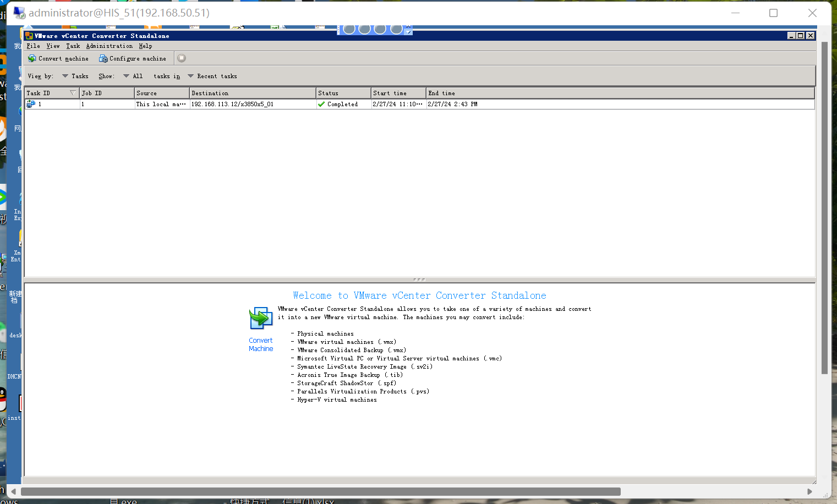837x504 pixels.
Task: Sort by the End time column header
Action: point(620,93)
